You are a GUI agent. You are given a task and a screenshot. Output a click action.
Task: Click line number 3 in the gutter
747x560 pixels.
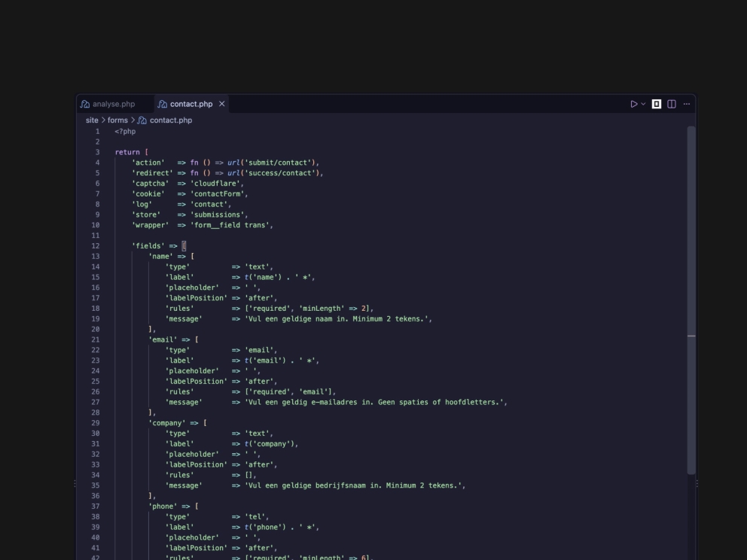97,152
